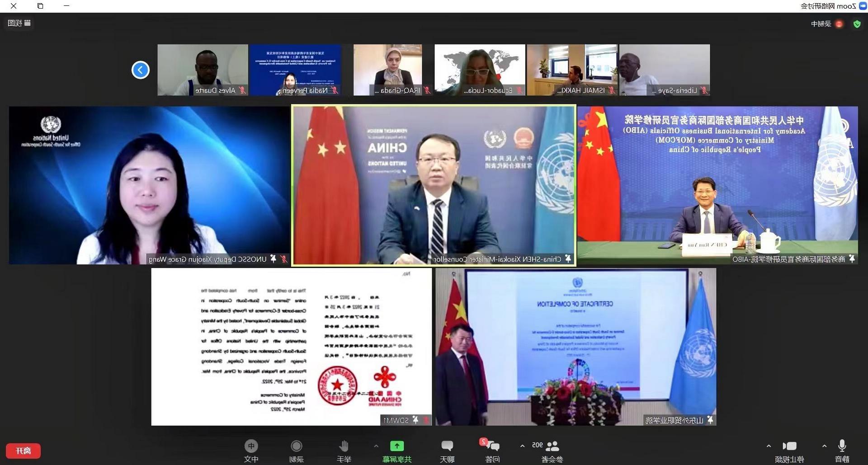Minimize the Zoom meeting window
868x465 pixels.
66,6
